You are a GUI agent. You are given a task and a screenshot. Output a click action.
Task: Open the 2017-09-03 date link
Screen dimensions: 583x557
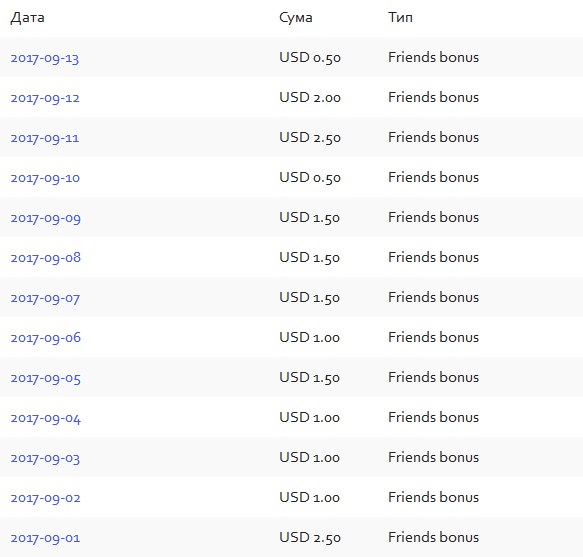point(45,458)
